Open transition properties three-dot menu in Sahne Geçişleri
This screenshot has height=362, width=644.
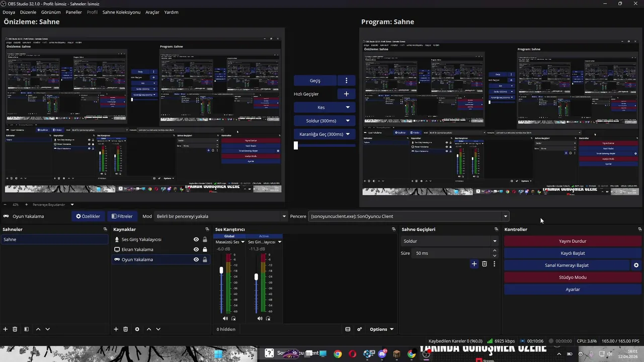click(494, 264)
